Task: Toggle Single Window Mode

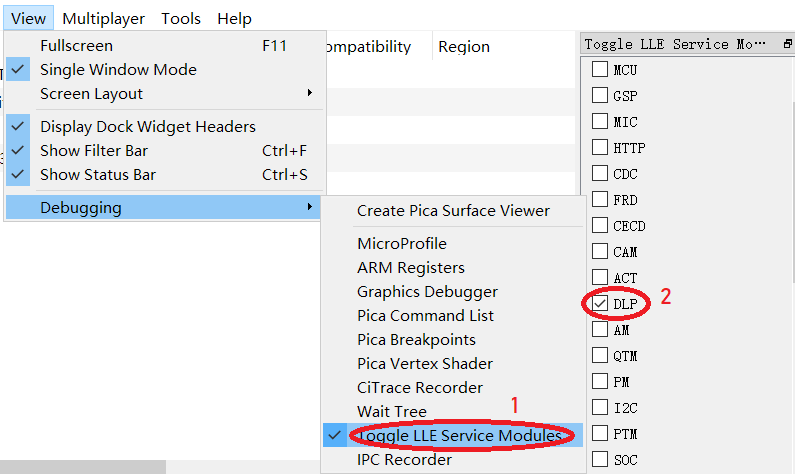Action: pos(118,70)
